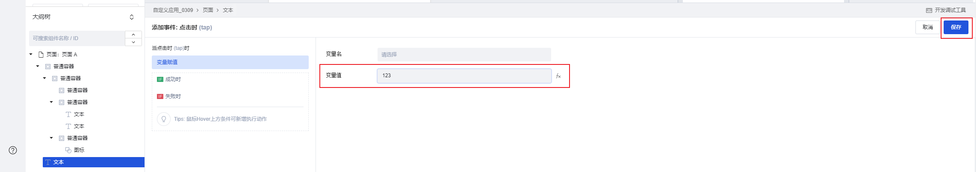Click the 开发调试工具 icon
Screen dimensions: 980x172
point(929,10)
